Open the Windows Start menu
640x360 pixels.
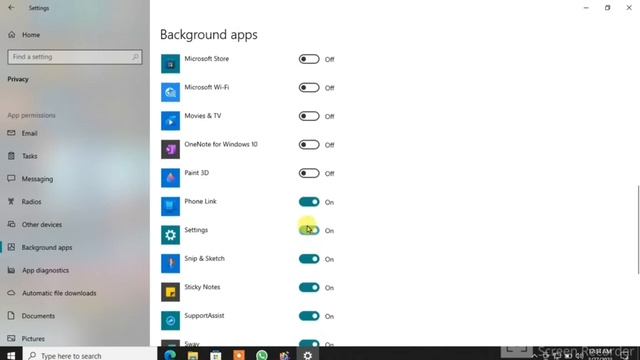(11, 355)
